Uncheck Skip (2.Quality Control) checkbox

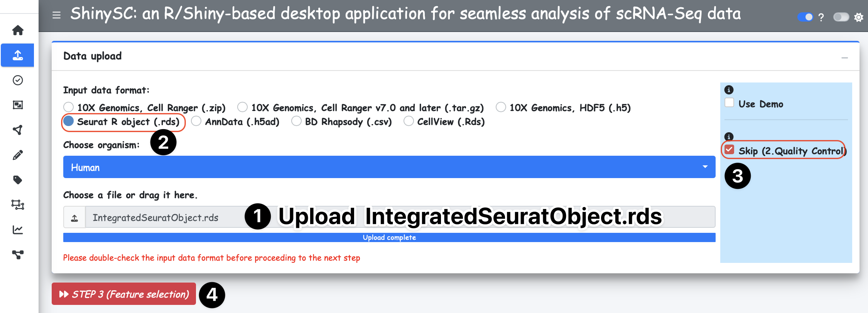pos(729,150)
